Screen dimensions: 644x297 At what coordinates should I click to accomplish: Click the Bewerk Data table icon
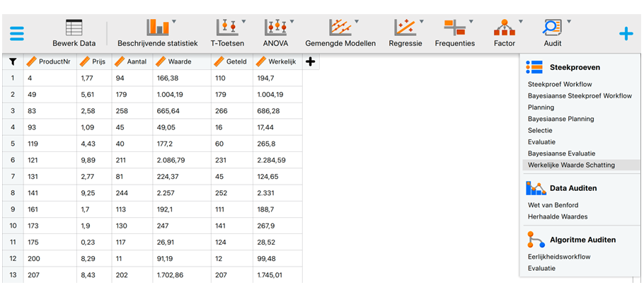click(74, 28)
